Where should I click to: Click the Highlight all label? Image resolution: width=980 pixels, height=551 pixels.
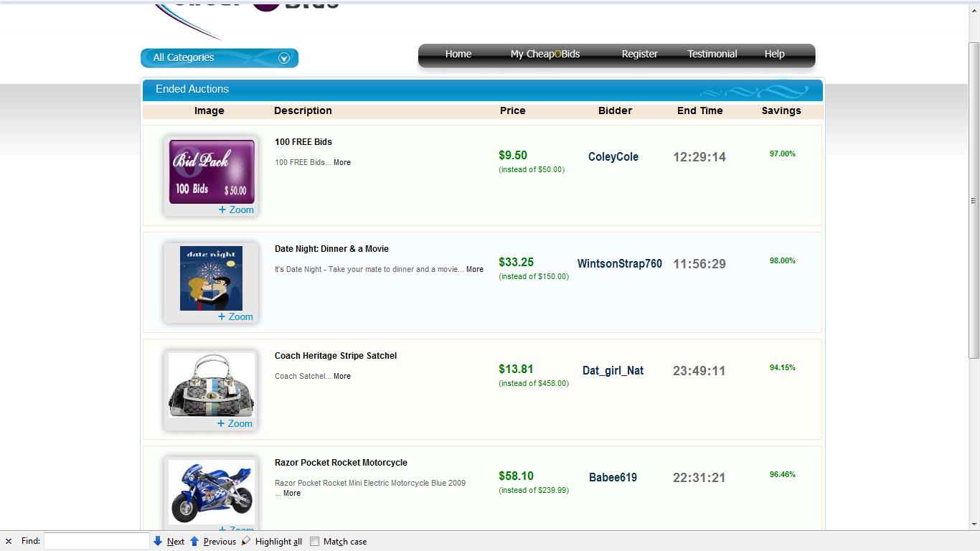pos(278,542)
